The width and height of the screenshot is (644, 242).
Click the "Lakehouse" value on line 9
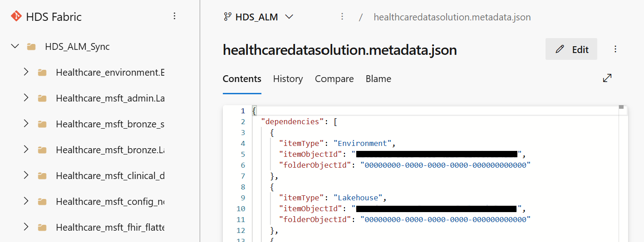(x=359, y=198)
